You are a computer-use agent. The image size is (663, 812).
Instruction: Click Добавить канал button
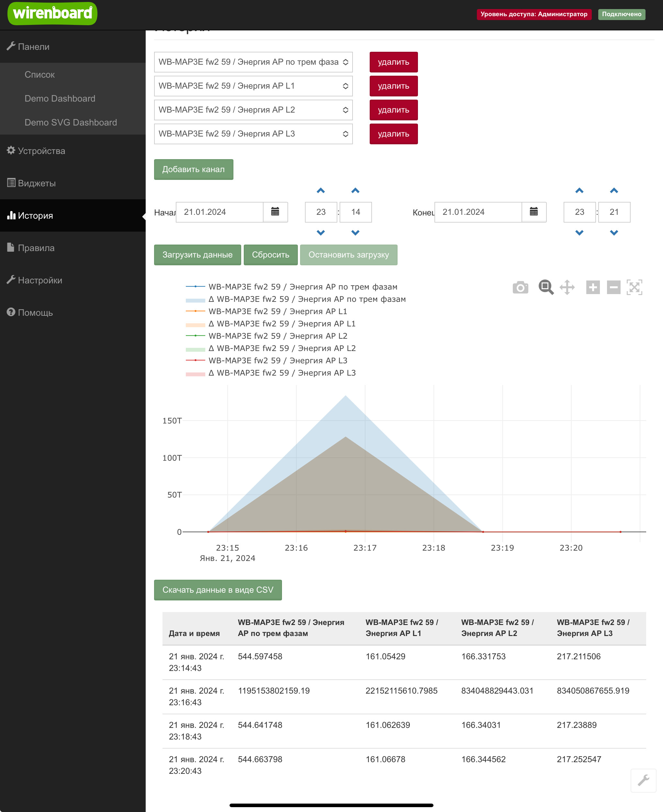click(x=194, y=170)
